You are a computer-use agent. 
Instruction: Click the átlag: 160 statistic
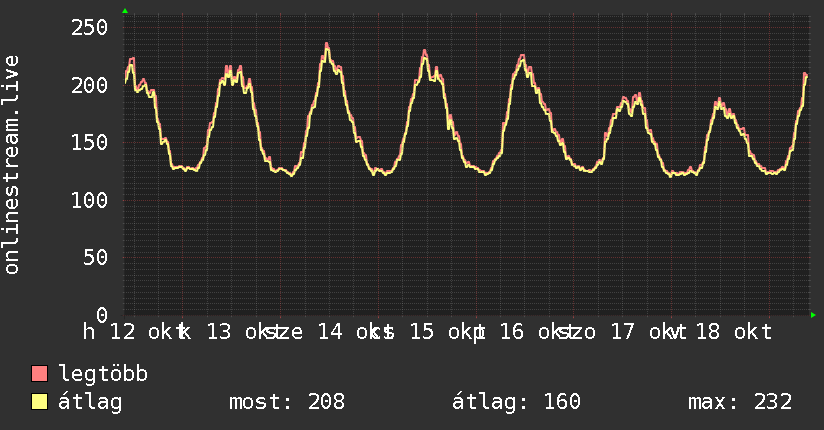pos(516,402)
